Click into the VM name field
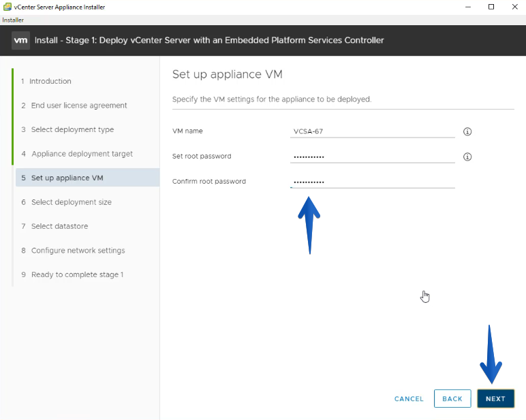This screenshot has height=420, width=526. (x=373, y=131)
